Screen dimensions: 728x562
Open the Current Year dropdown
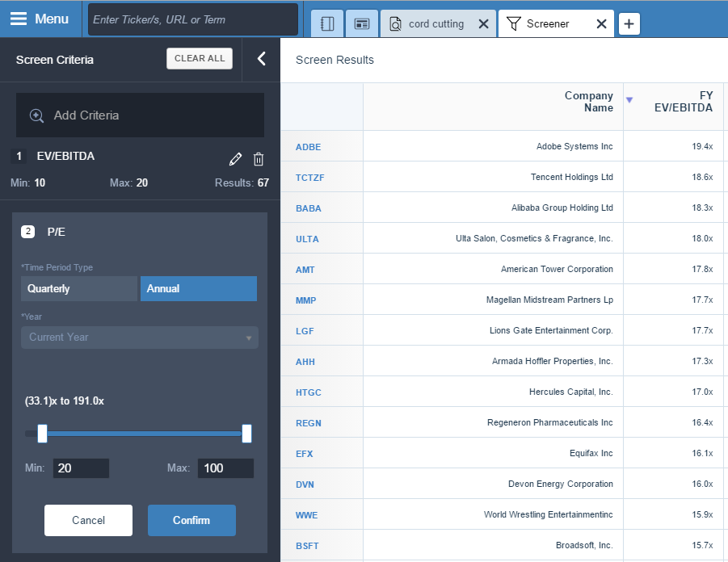pyautogui.click(x=140, y=338)
